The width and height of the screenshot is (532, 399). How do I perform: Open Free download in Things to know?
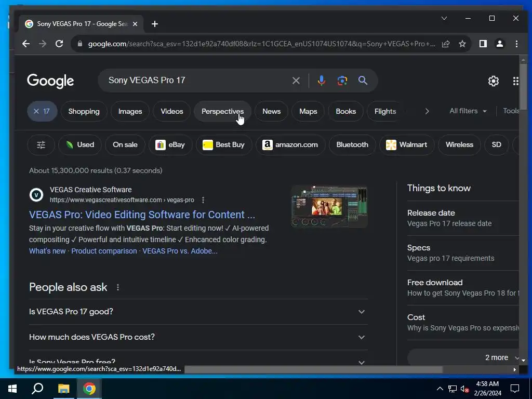coord(463,288)
